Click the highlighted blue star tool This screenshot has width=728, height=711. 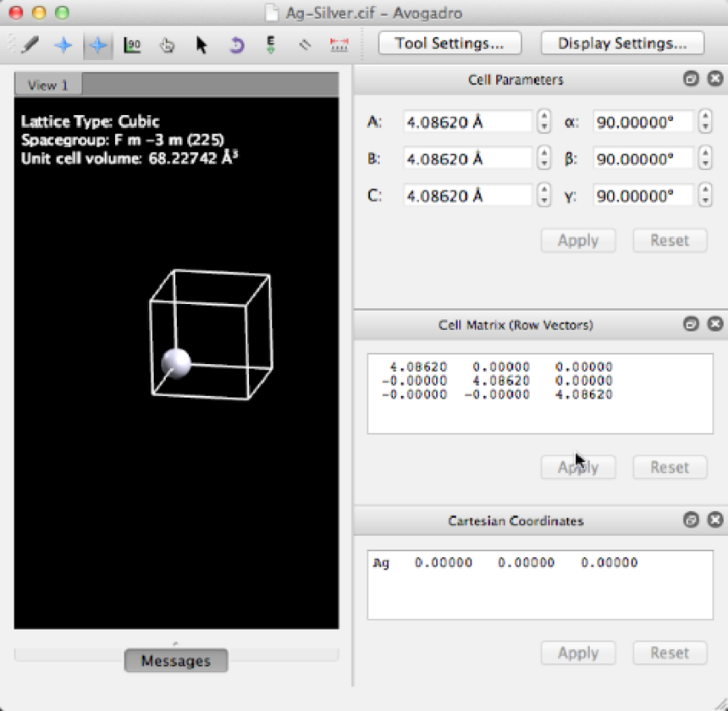click(x=98, y=45)
